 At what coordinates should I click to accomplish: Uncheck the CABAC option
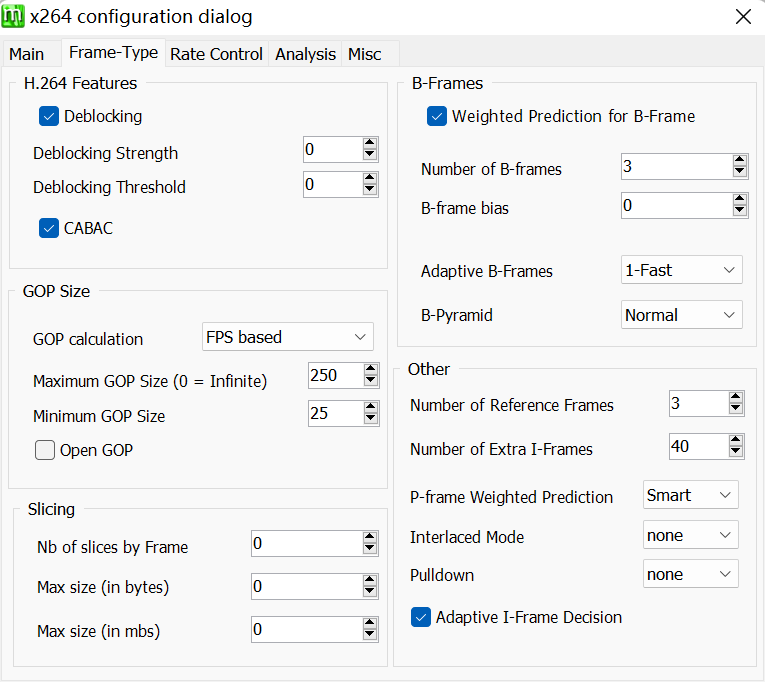click(x=49, y=228)
